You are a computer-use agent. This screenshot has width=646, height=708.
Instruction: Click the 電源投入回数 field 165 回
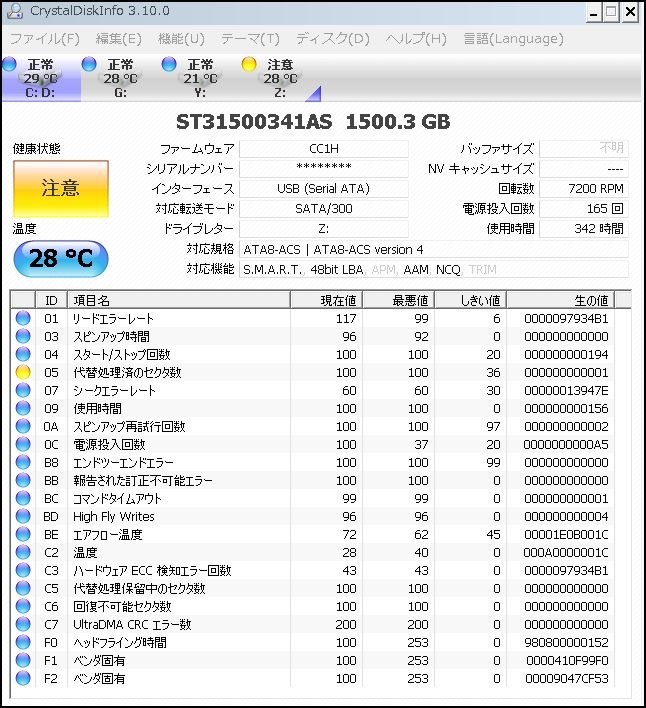[x=584, y=209]
